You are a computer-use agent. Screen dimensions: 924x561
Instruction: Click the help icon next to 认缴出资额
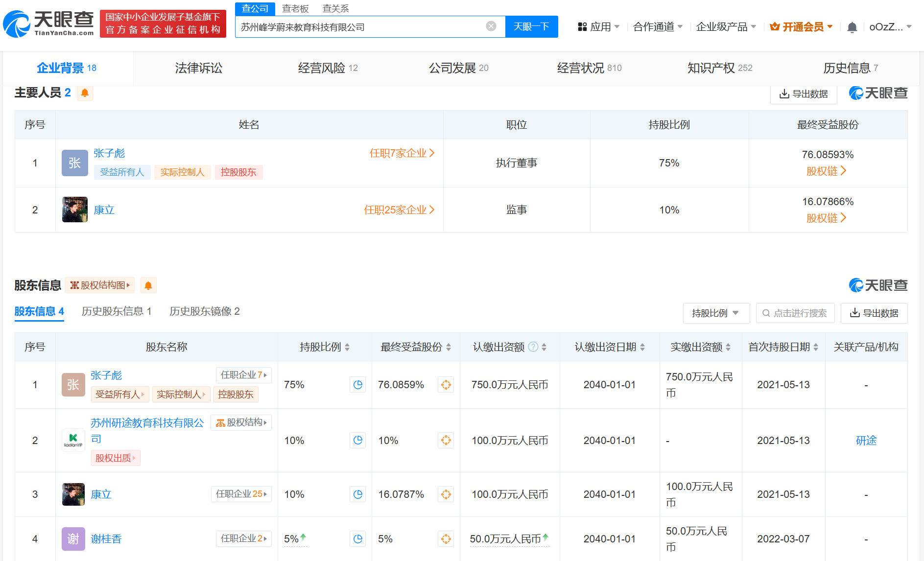click(x=533, y=347)
